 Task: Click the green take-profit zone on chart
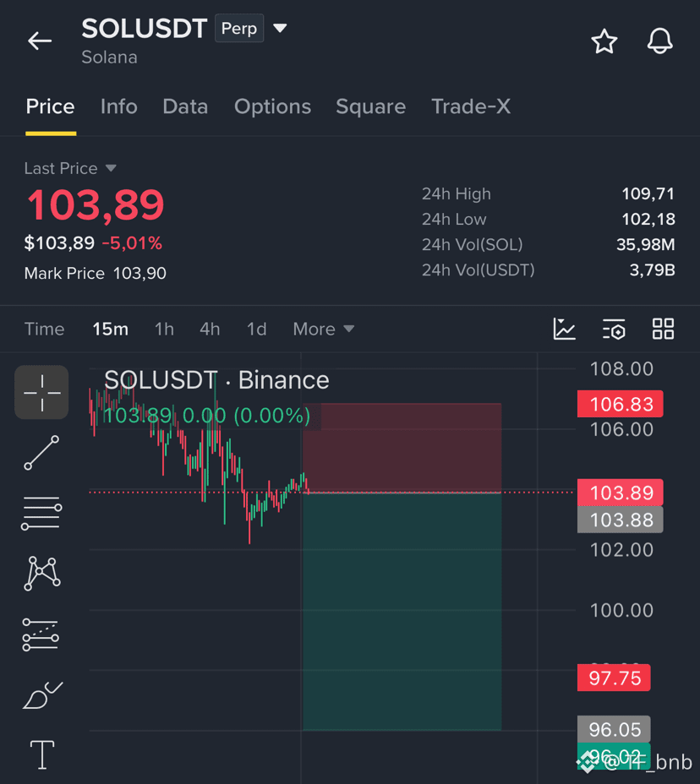click(402, 612)
